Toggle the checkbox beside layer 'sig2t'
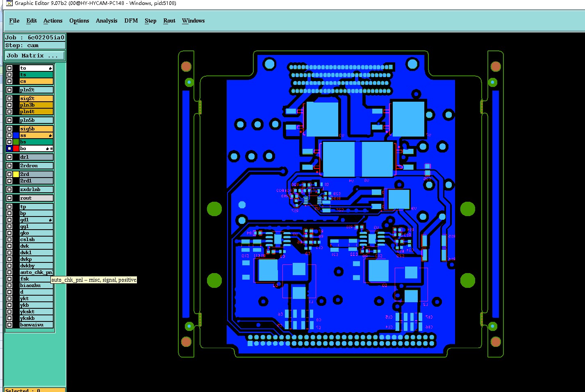Screen dimensions: 585x392 click(9, 99)
